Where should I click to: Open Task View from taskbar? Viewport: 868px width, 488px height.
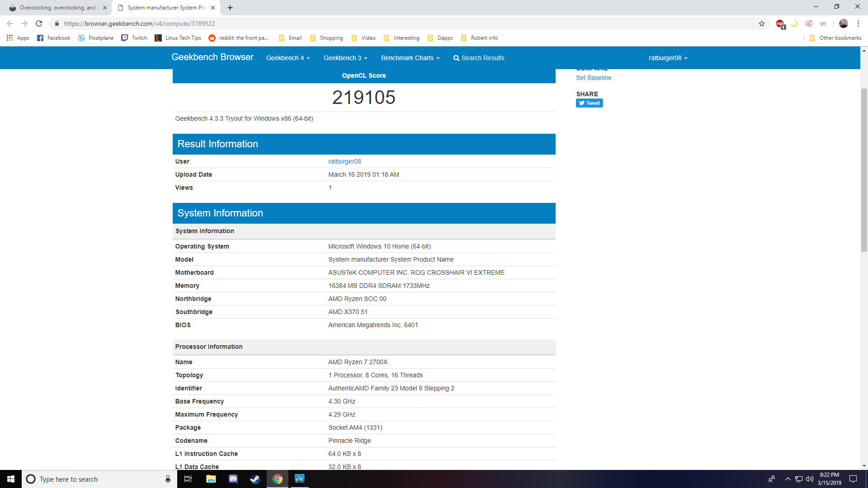(x=188, y=479)
